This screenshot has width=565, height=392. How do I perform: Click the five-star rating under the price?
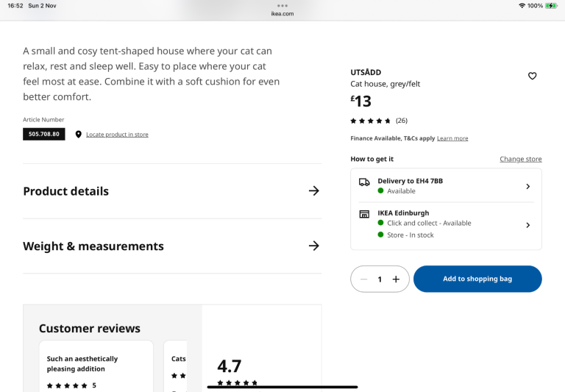click(x=371, y=121)
